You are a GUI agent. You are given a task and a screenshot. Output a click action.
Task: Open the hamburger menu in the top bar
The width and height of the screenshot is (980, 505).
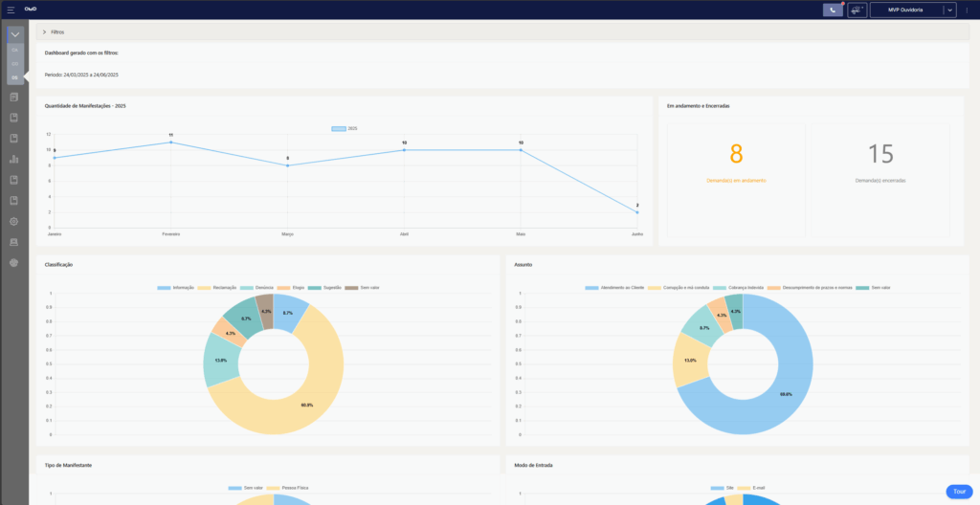click(x=11, y=9)
